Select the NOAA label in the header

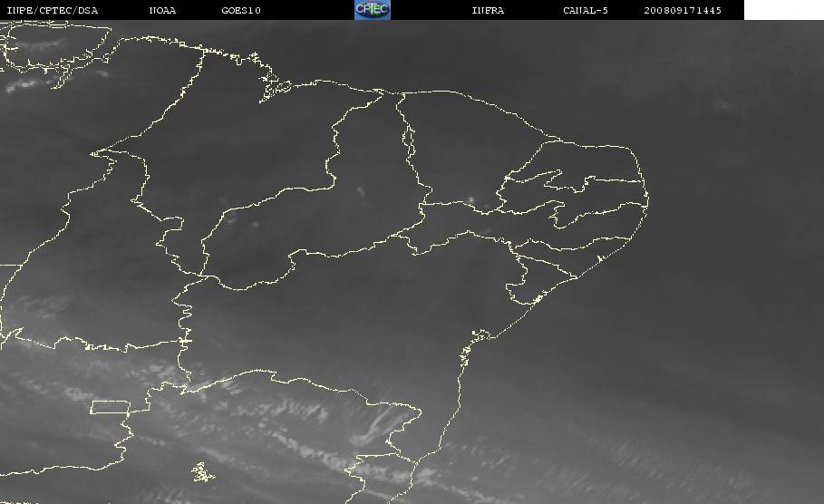(x=162, y=11)
